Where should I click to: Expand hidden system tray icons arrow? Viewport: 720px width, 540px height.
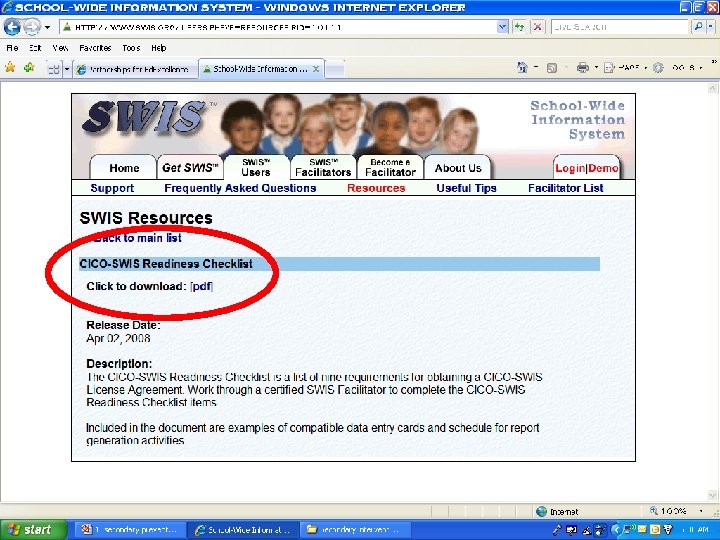(x=616, y=530)
